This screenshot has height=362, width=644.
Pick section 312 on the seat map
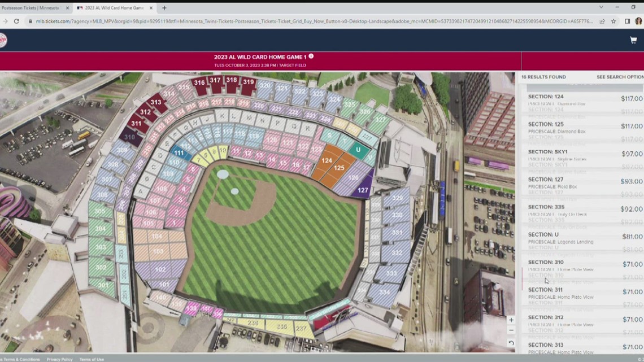click(x=146, y=113)
